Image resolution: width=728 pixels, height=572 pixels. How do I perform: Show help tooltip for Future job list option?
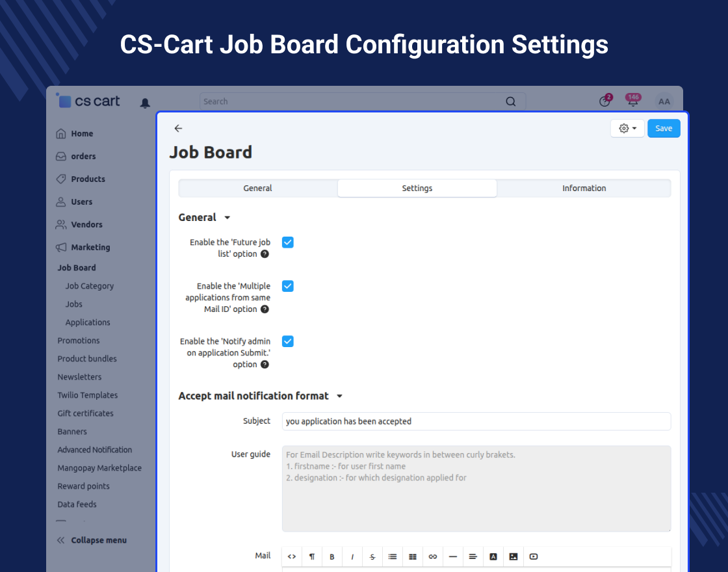pos(265,254)
